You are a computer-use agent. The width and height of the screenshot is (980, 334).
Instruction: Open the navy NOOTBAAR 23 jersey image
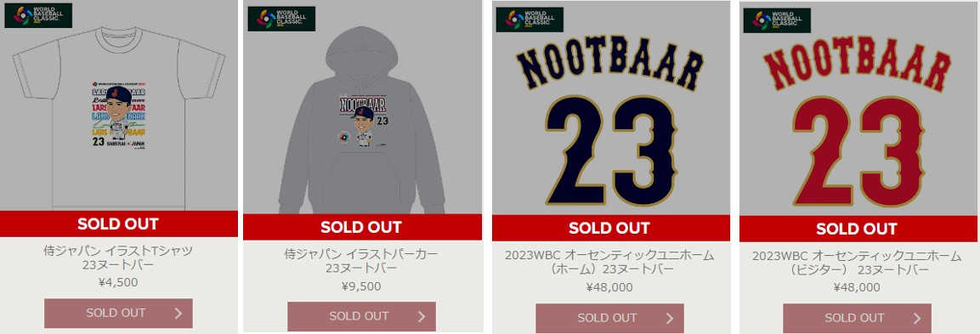[x=610, y=108]
